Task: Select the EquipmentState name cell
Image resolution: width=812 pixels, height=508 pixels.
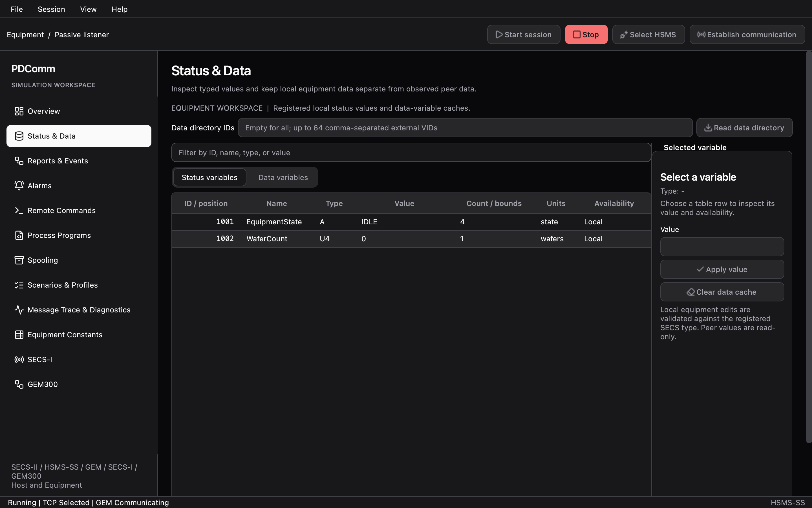Action: pos(274,222)
